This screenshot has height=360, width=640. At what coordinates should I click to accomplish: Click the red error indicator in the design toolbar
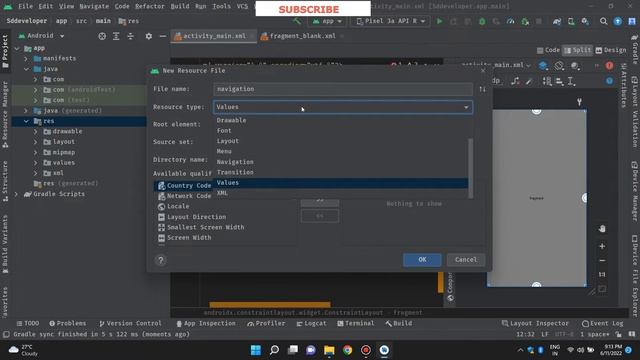point(609,66)
